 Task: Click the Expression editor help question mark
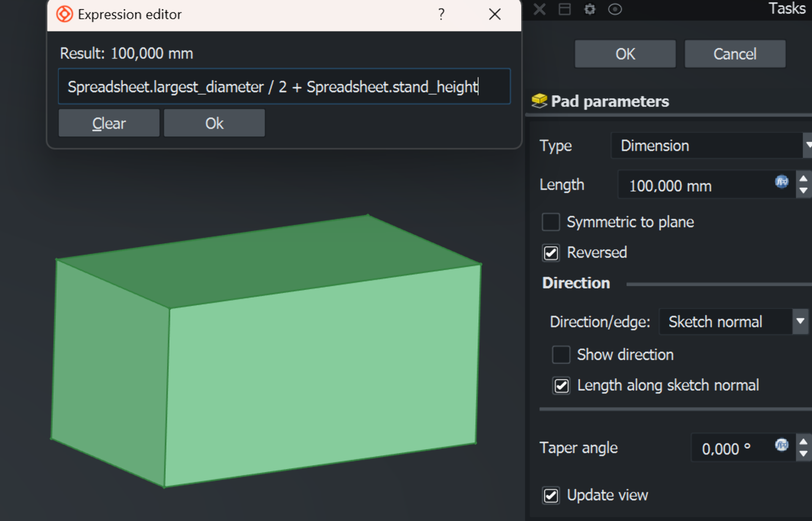click(x=441, y=14)
